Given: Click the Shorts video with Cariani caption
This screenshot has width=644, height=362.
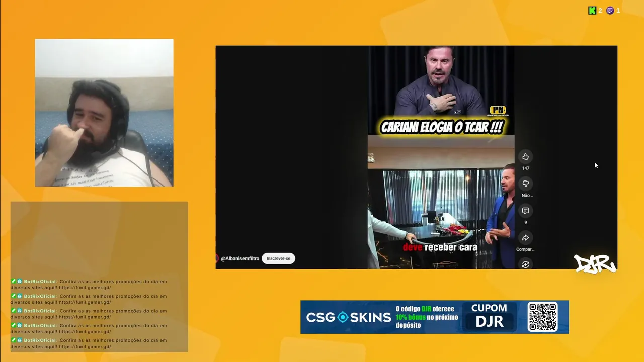Looking at the screenshot, I should 441,157.
